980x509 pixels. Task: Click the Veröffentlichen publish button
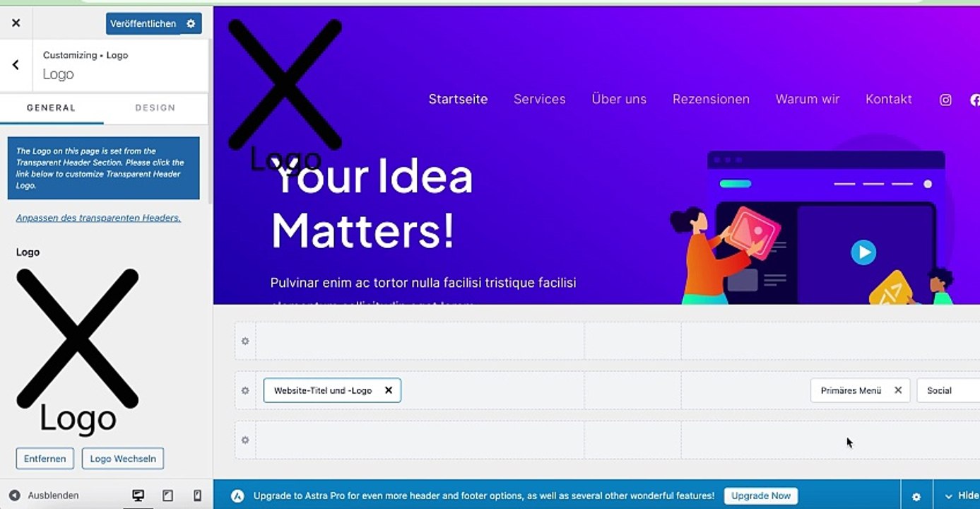[143, 23]
